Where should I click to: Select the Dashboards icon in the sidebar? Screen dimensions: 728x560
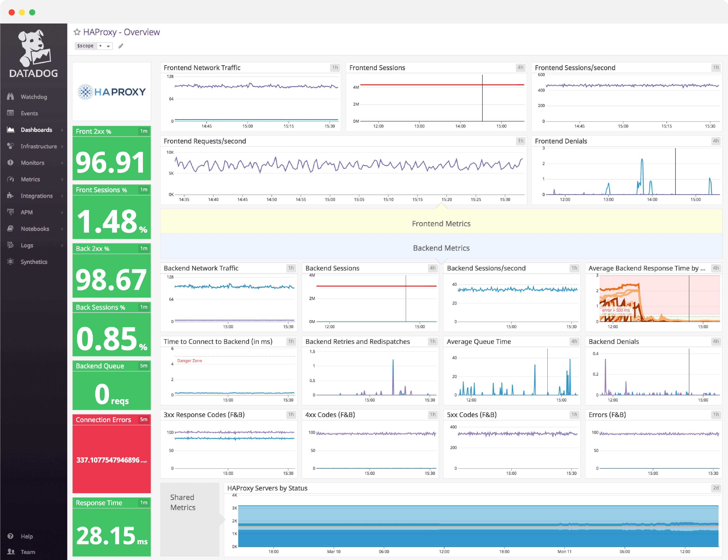[11, 130]
